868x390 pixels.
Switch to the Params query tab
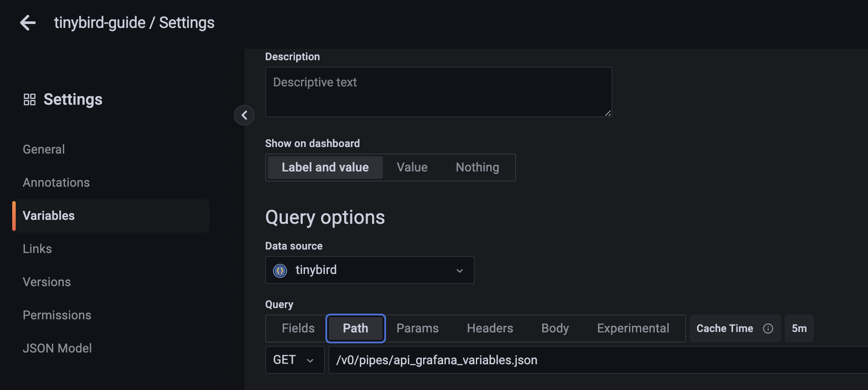417,328
